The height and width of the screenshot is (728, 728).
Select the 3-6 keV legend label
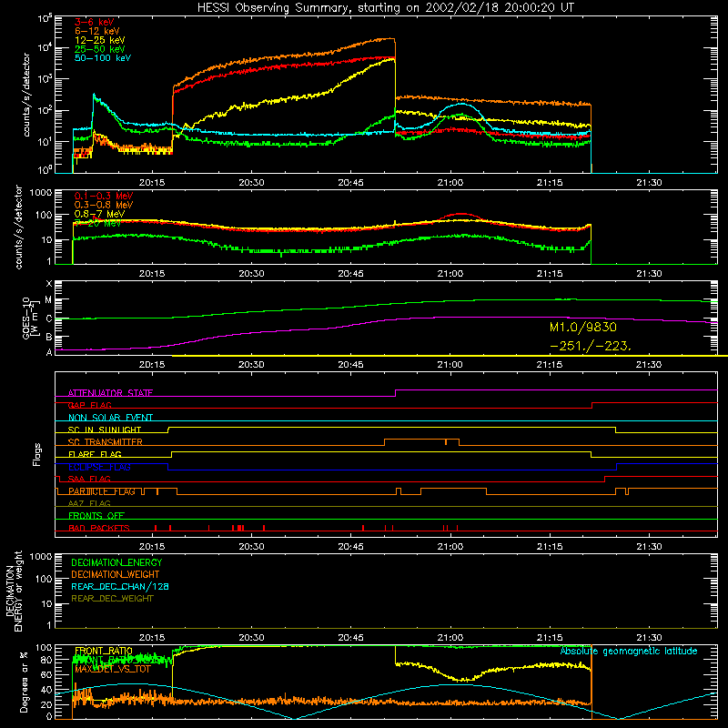[x=94, y=22]
